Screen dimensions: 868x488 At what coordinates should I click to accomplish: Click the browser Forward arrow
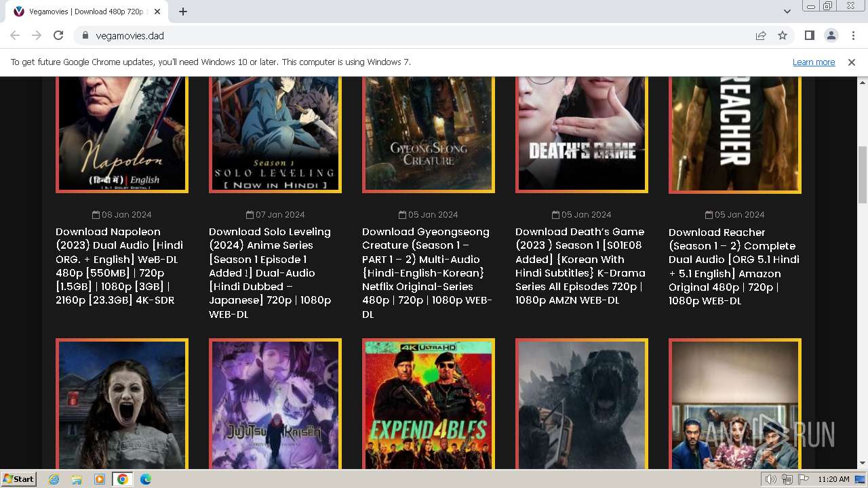37,35
